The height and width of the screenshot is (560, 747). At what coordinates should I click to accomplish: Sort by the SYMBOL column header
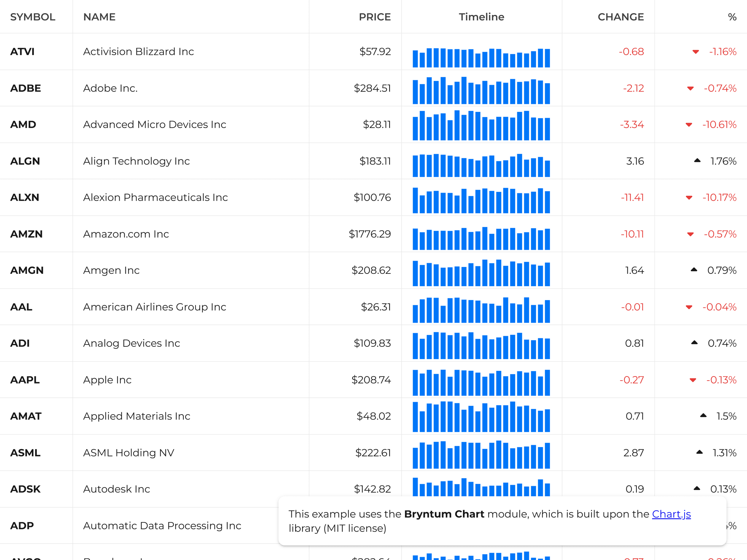(x=33, y=17)
